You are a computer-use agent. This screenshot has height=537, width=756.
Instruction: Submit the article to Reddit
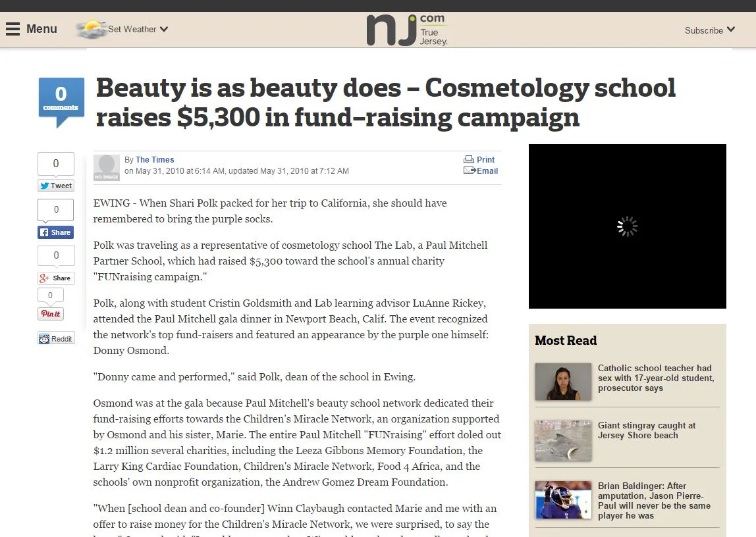click(56, 338)
